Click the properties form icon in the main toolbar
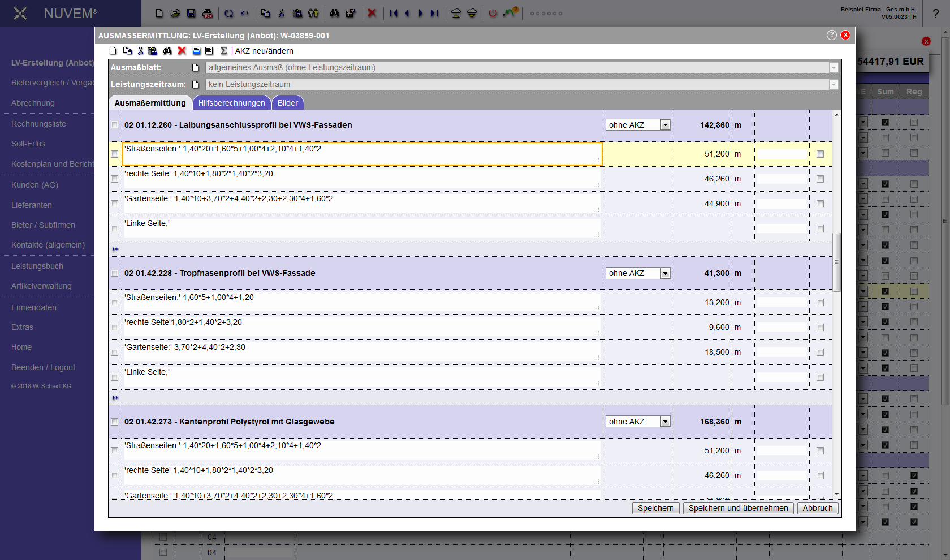The height and width of the screenshot is (560, 950). [351, 13]
